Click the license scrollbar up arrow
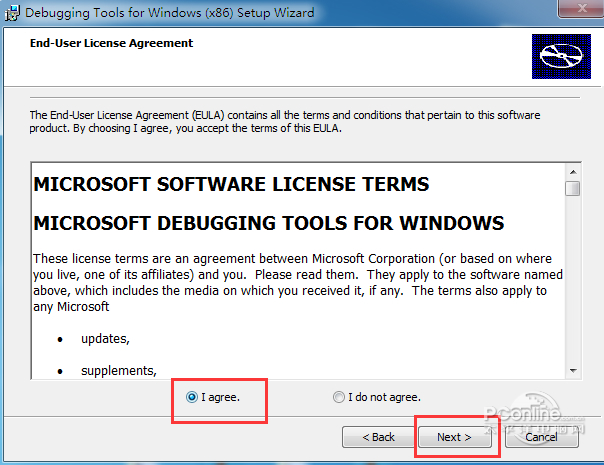604x465 pixels. click(x=573, y=172)
